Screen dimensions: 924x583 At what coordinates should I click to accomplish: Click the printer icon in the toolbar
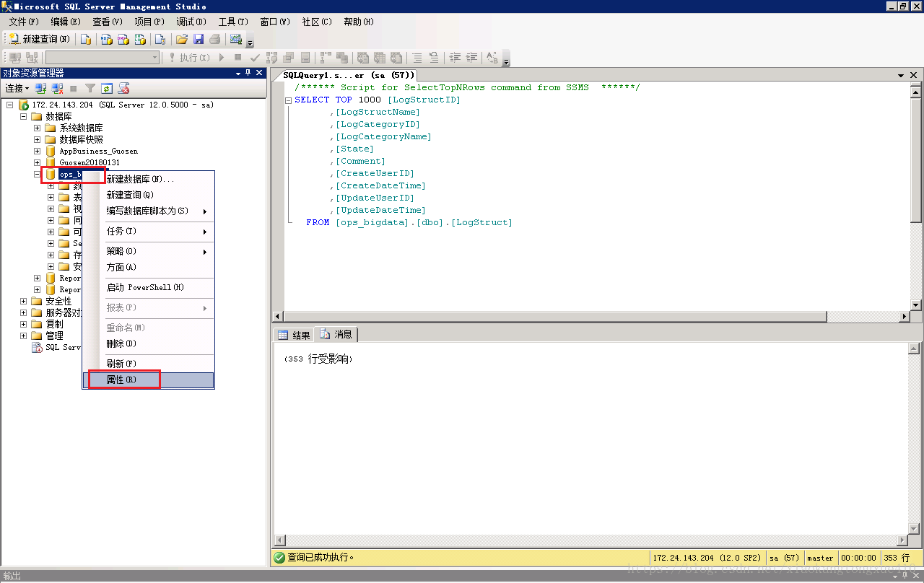(x=214, y=39)
